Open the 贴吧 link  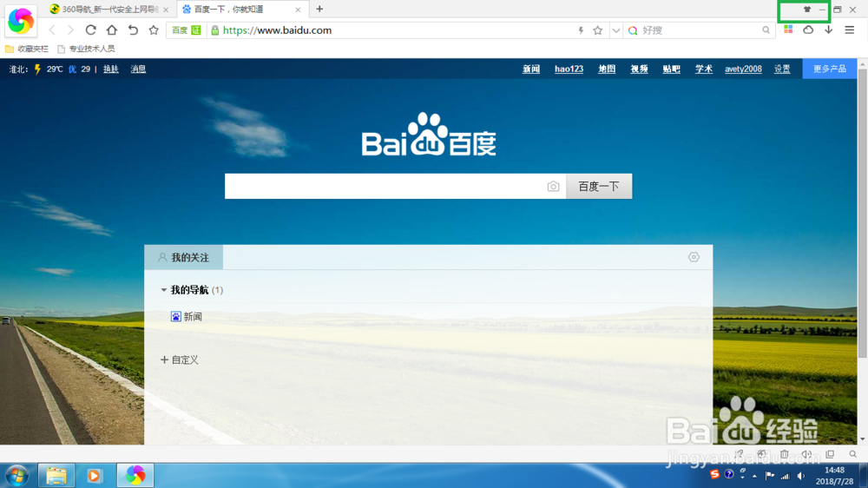click(x=672, y=69)
